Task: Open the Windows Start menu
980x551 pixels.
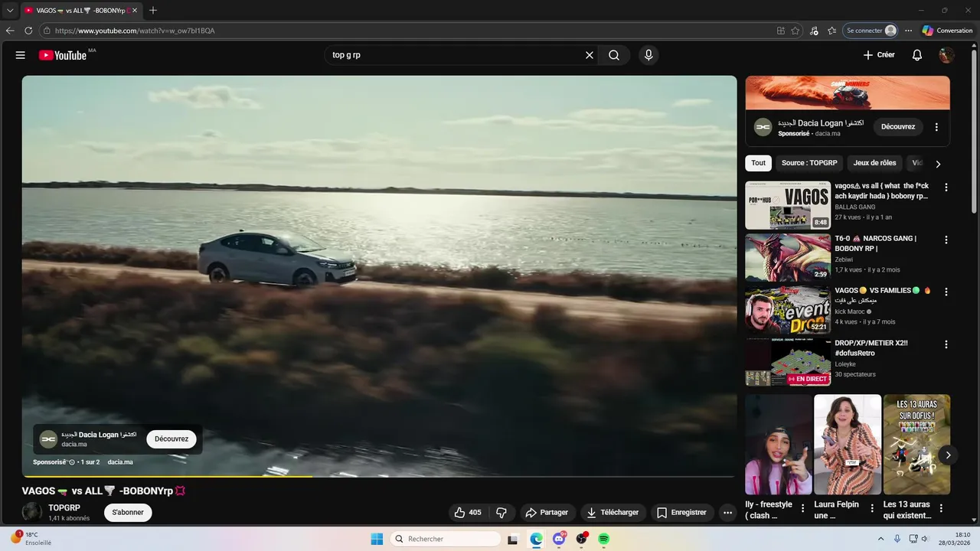Action: 377,539
